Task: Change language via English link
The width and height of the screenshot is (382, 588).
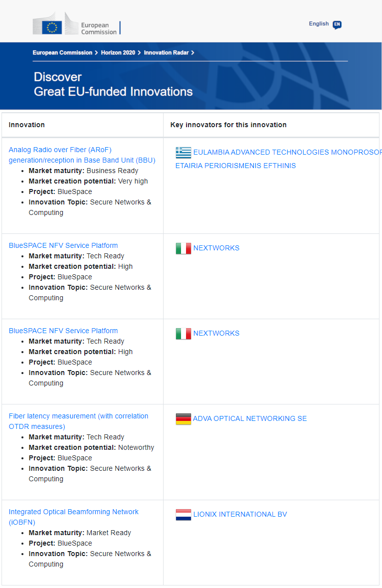Action: [x=319, y=23]
